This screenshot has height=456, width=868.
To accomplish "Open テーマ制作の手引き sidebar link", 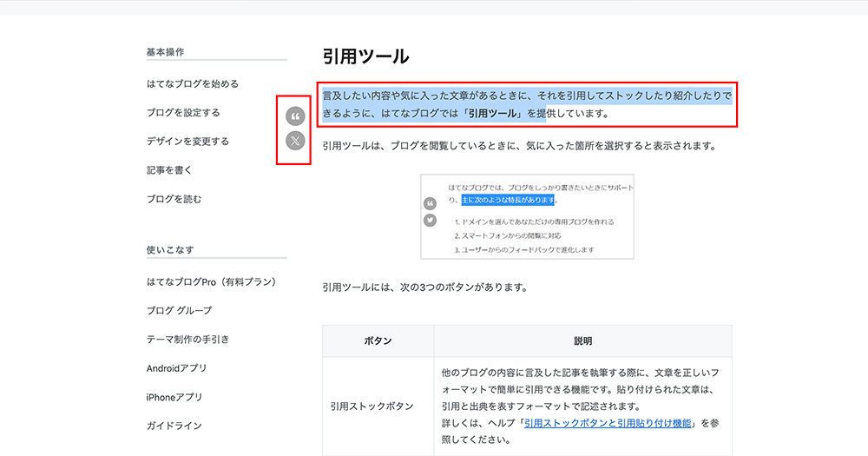I will [x=187, y=340].
